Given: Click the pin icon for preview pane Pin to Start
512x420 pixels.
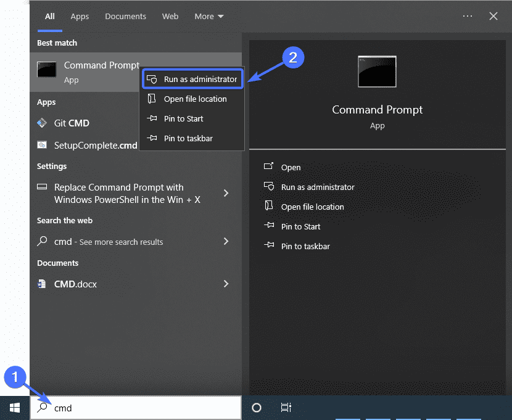Looking at the screenshot, I should [x=269, y=225].
